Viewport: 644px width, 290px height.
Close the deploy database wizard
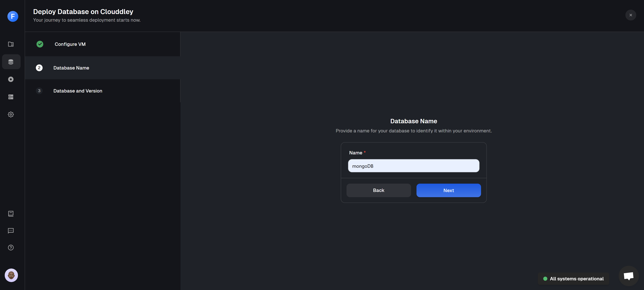[x=630, y=15]
